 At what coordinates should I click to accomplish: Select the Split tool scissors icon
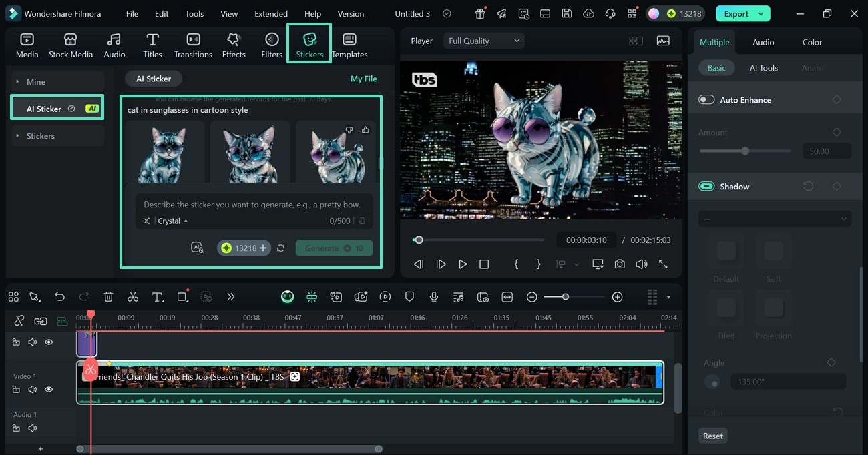(132, 296)
